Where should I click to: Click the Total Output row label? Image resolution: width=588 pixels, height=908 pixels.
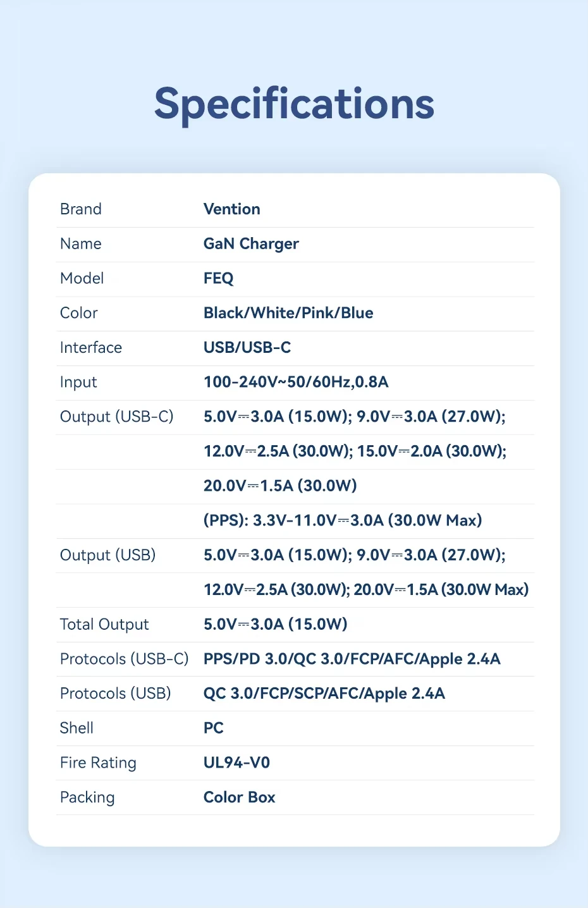[x=104, y=625]
